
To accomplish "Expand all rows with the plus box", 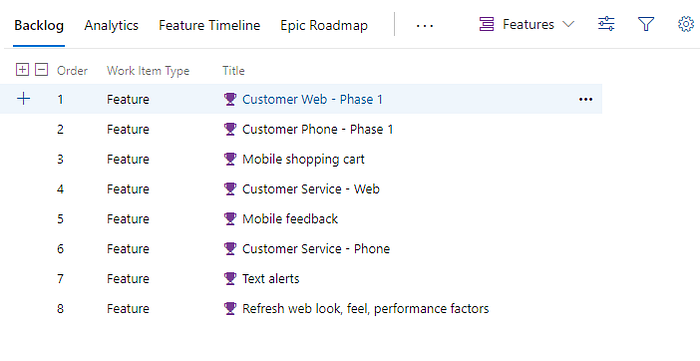I will (x=22, y=70).
